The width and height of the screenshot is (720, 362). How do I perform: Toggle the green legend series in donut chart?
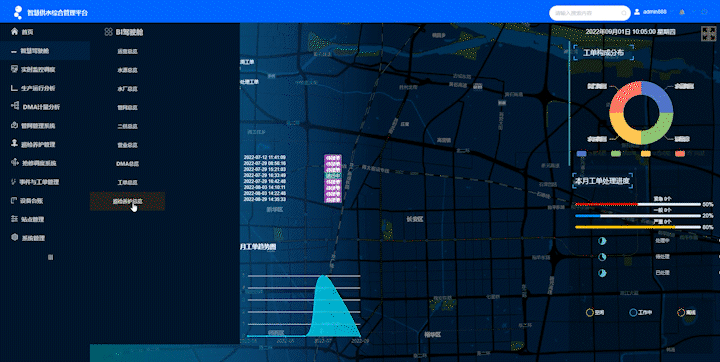click(x=616, y=153)
